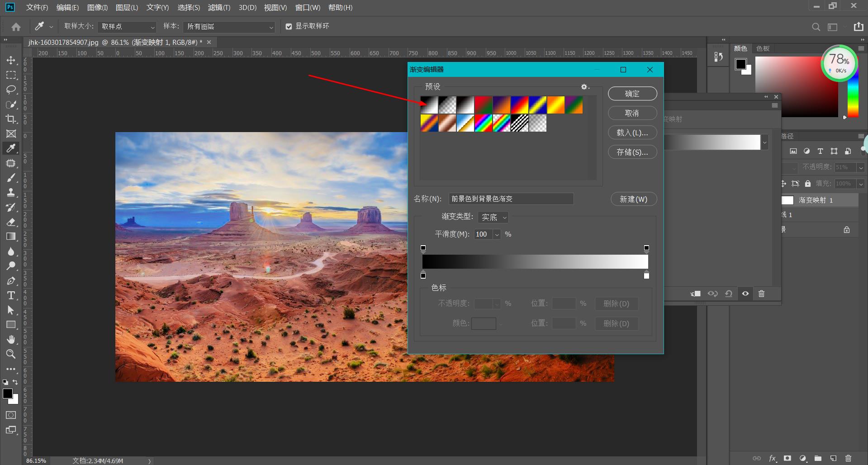Screen dimensions: 868x465
Task: Open the 滤镜(T) menu
Action: (219, 8)
